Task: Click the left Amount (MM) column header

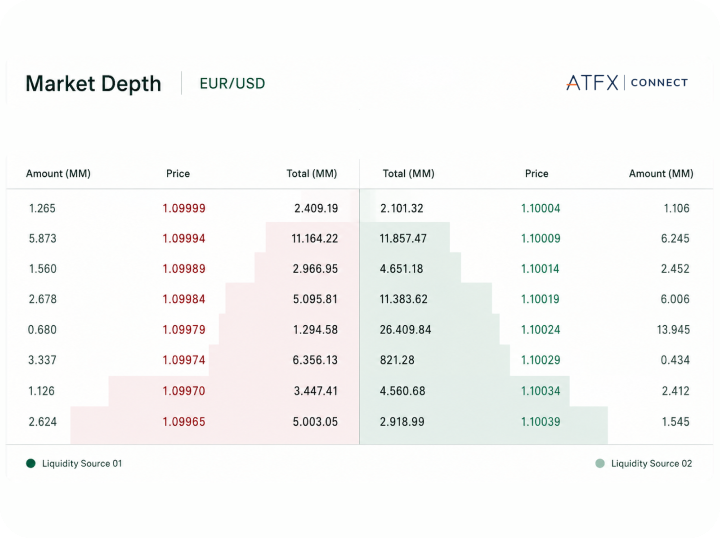Action: pos(58,174)
